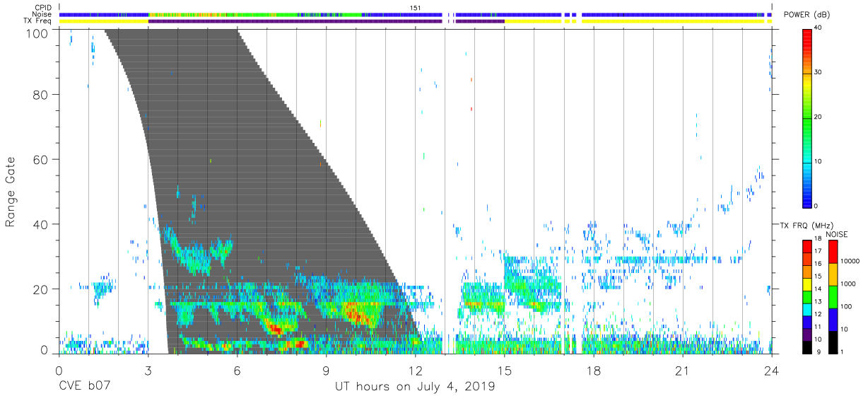
Task: Click noise scale label '100'
Action: pos(846,306)
